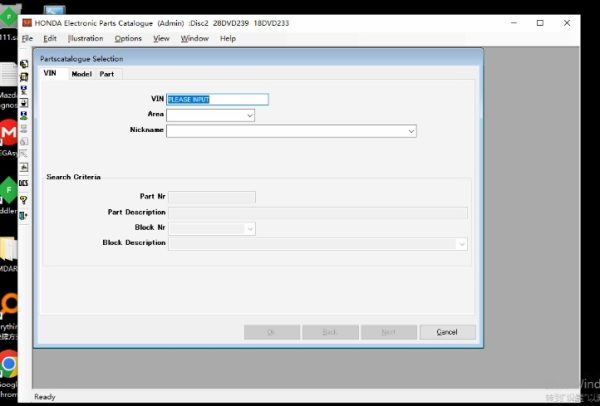Click the DCS icon in the left toolbar
Screen dimensions: 600x406
(24, 183)
